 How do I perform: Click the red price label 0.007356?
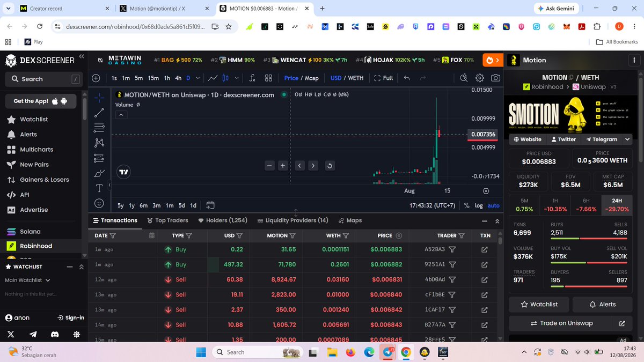pyautogui.click(x=482, y=134)
